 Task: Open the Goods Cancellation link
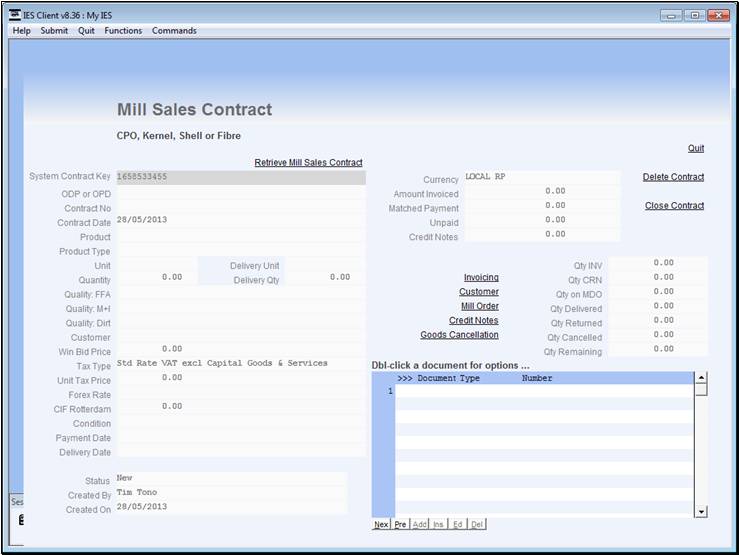459,335
